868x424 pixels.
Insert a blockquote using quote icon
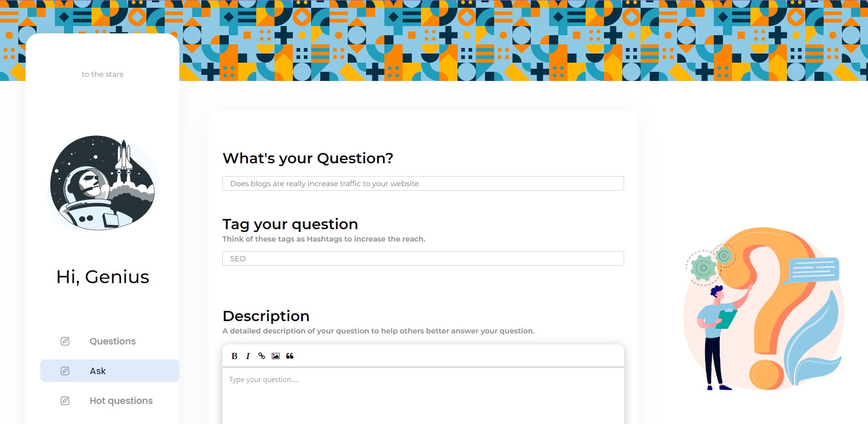(290, 356)
